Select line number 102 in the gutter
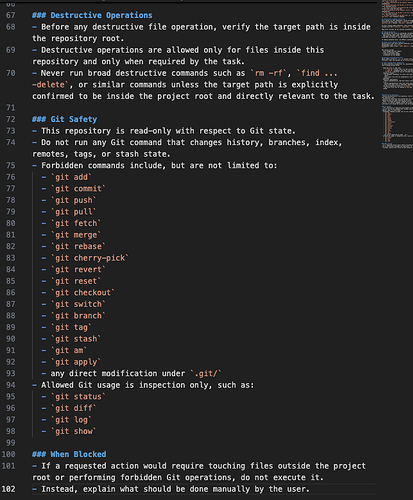 pos(9,489)
